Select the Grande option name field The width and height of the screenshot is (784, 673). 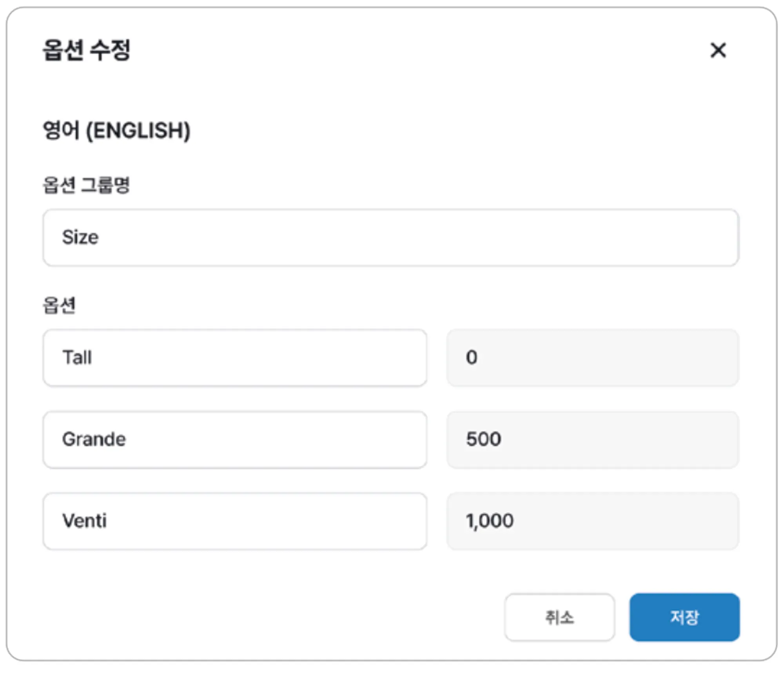(x=235, y=439)
